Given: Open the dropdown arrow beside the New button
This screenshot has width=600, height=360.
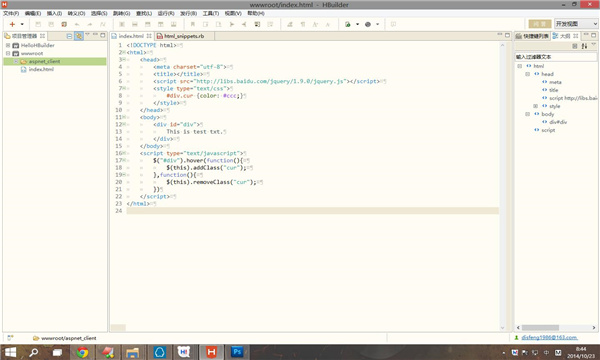Looking at the screenshot, I should coord(22,24).
